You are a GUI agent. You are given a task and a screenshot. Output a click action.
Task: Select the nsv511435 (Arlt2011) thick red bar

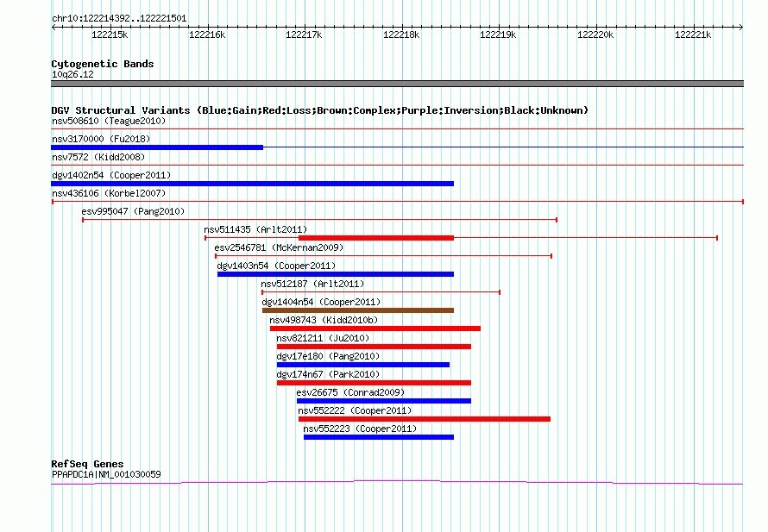coord(376,238)
